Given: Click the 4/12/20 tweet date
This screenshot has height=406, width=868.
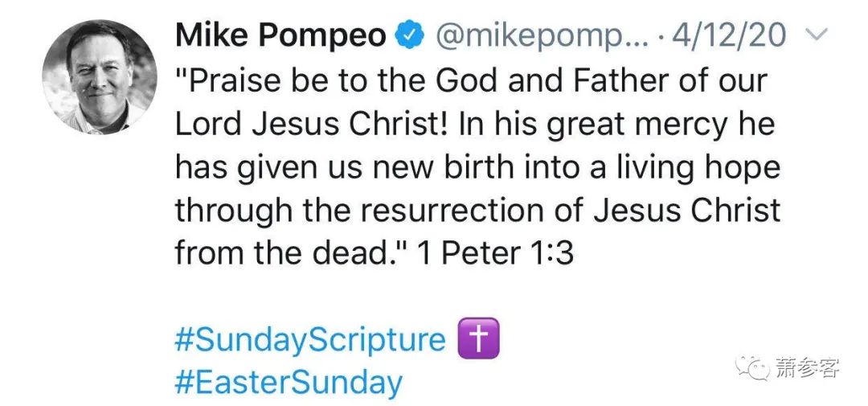Looking at the screenshot, I should coord(739,36).
